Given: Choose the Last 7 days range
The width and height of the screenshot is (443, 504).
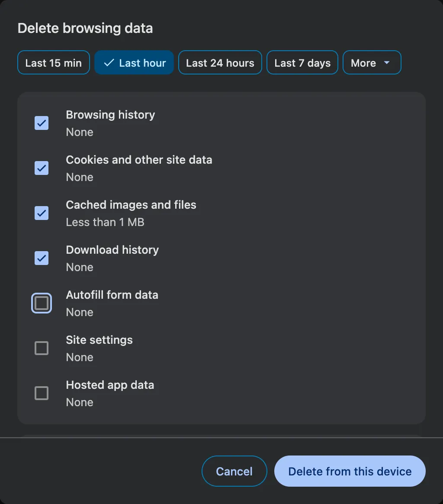Looking at the screenshot, I should pyautogui.click(x=302, y=63).
